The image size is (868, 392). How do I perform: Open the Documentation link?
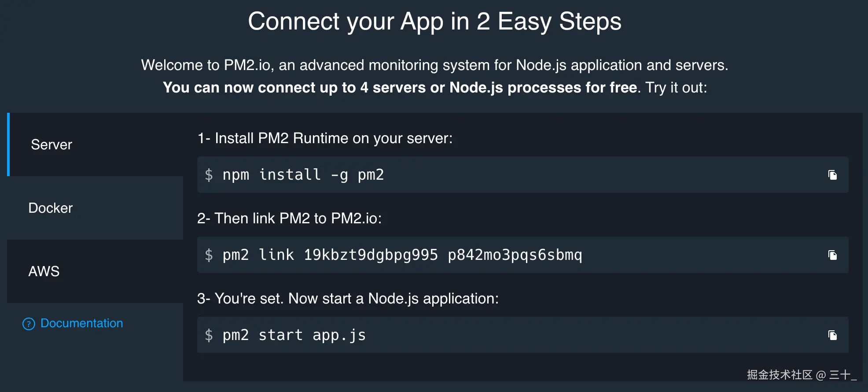pos(82,323)
